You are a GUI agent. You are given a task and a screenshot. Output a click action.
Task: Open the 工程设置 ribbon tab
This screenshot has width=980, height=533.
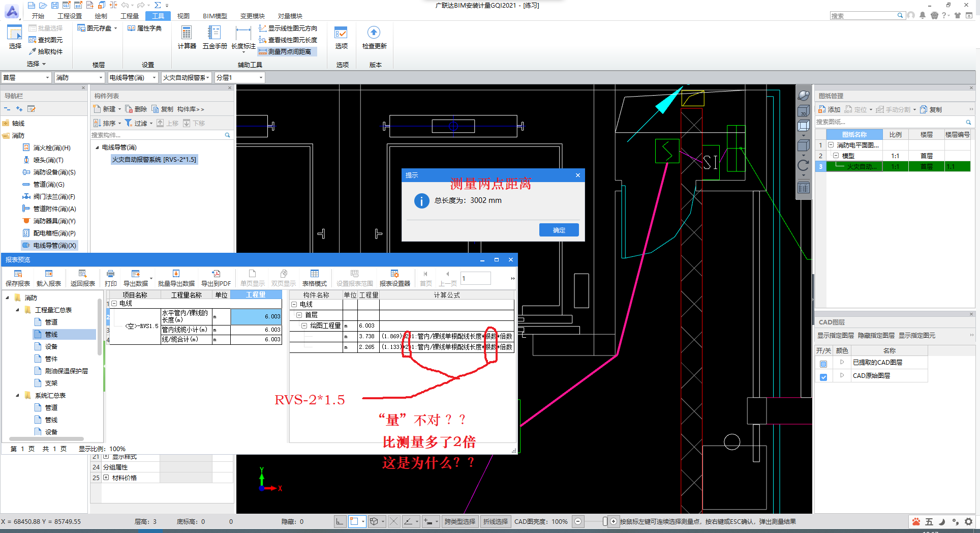pos(70,16)
